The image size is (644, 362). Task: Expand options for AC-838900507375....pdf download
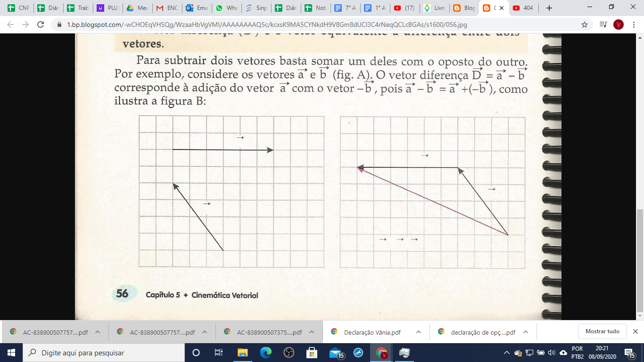coord(312,332)
